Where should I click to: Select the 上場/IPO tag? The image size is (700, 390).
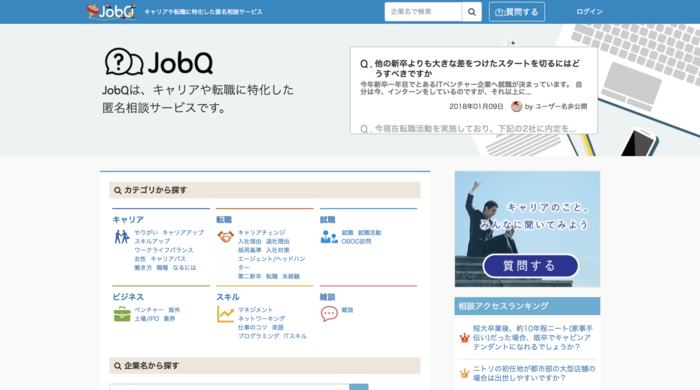(x=146, y=319)
